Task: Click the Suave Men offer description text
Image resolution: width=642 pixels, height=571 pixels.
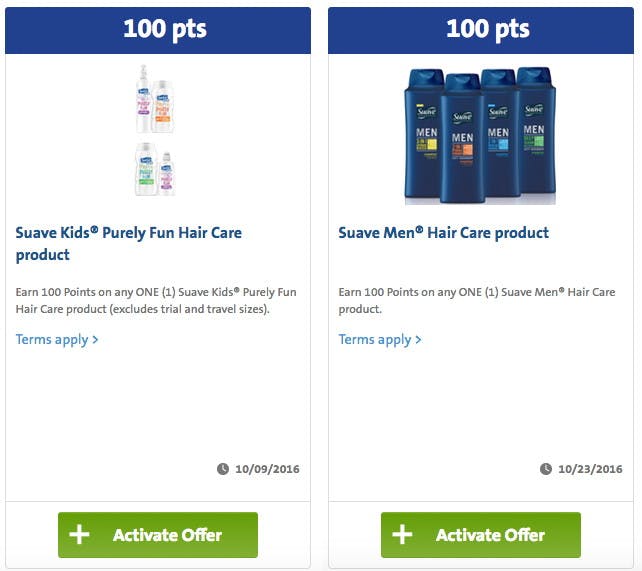Action: pyautogui.click(x=477, y=300)
